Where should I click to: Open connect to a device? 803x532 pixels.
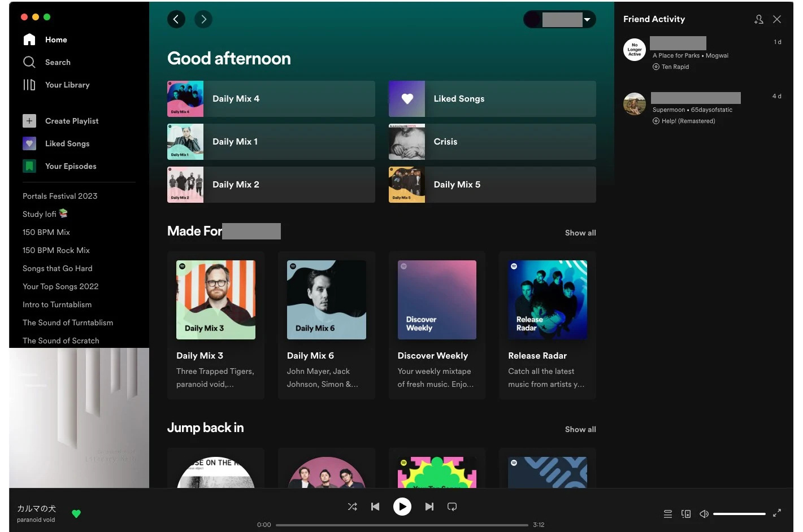[x=686, y=514]
